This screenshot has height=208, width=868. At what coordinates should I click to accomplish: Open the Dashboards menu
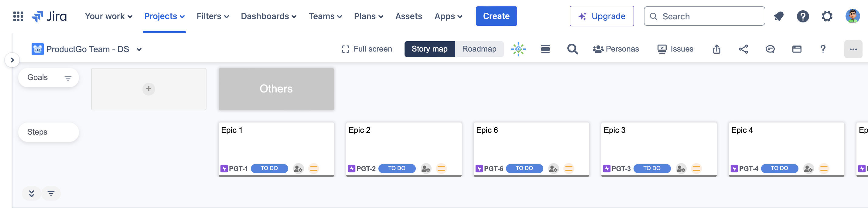click(x=268, y=16)
